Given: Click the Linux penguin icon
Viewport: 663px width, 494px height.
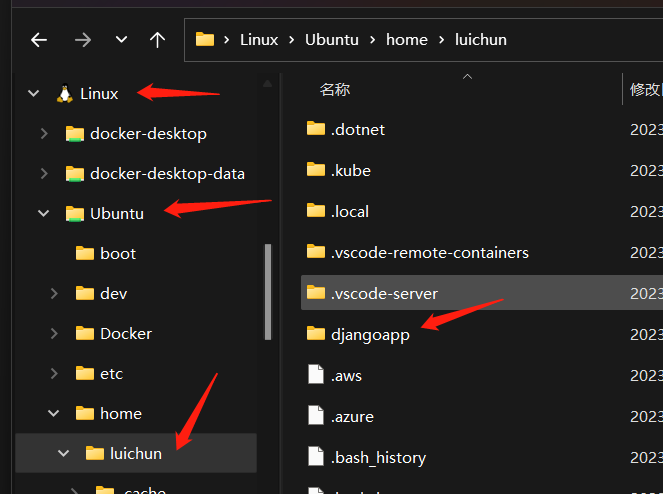Looking at the screenshot, I should (65, 94).
